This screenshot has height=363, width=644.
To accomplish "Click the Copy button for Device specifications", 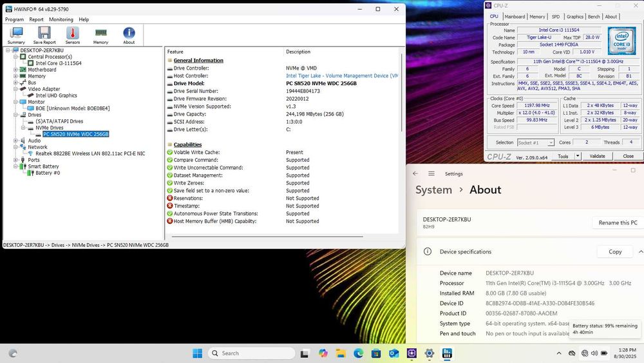I will click(615, 251).
